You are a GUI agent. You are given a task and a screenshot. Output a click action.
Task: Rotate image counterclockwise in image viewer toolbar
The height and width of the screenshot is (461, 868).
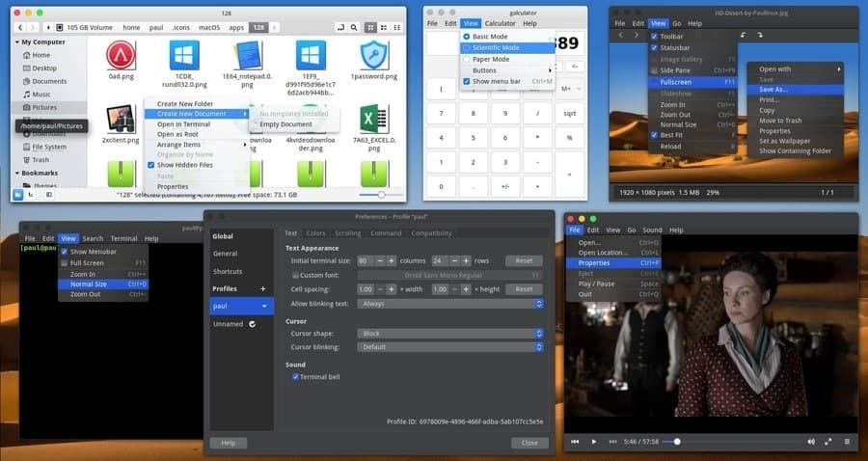744,35
